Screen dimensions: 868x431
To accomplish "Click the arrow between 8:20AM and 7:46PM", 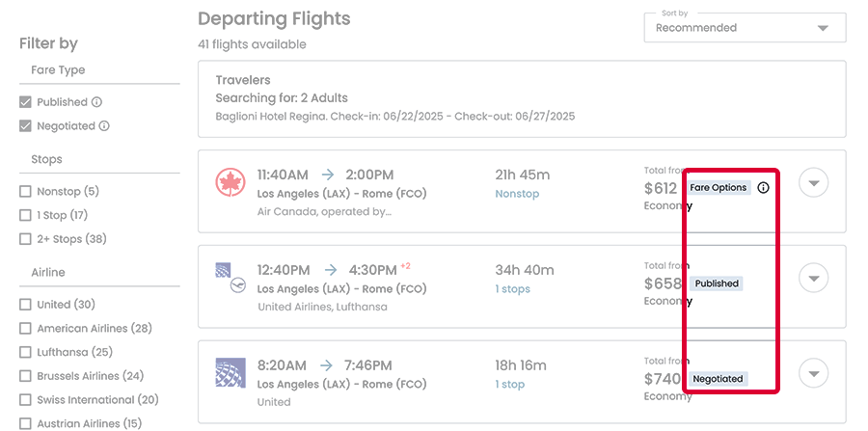I will click(326, 365).
